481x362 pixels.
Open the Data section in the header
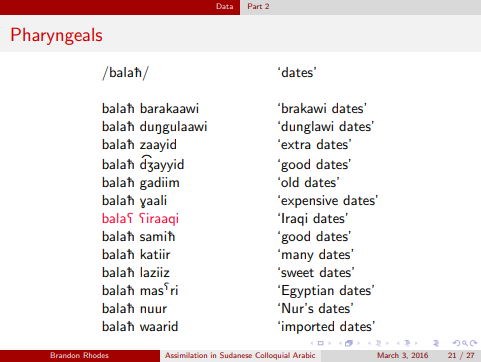pos(225,6)
